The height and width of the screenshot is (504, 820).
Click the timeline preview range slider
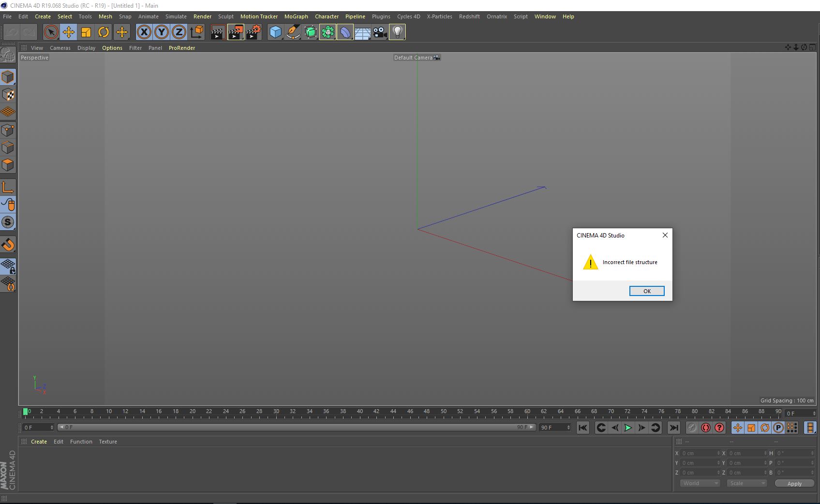(296, 427)
